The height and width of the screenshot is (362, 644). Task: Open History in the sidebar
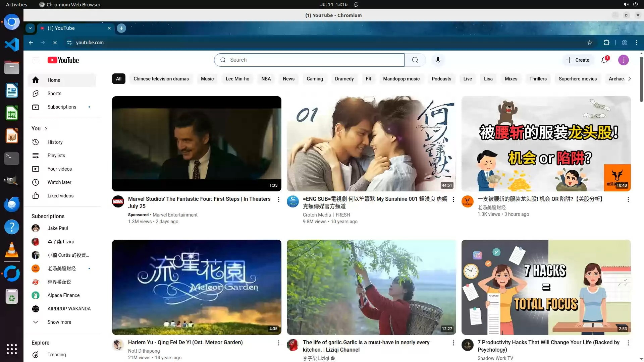[x=55, y=142]
